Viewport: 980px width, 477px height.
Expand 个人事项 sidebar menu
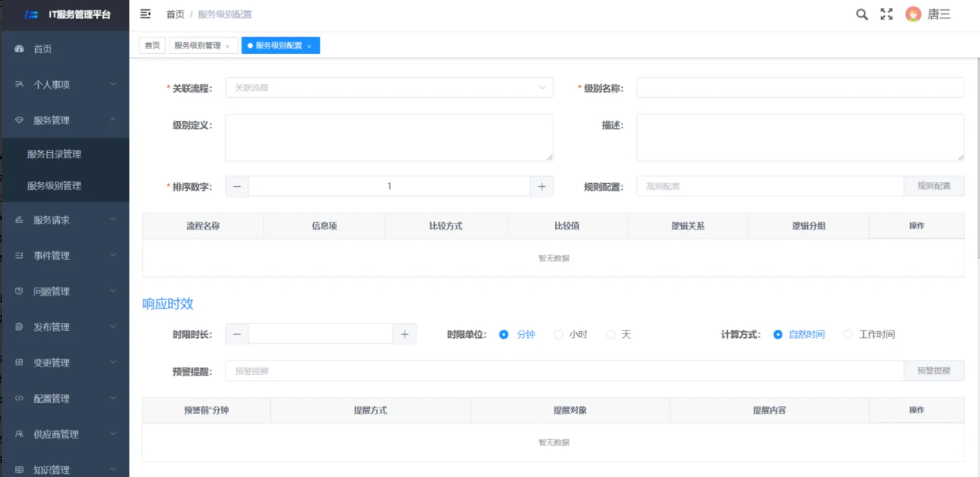coord(65,84)
